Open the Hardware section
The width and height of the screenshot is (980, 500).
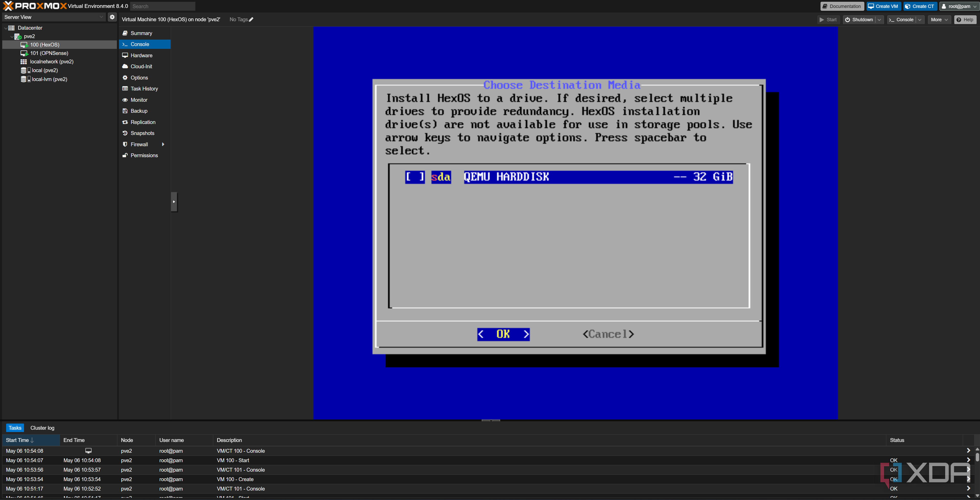144,55
